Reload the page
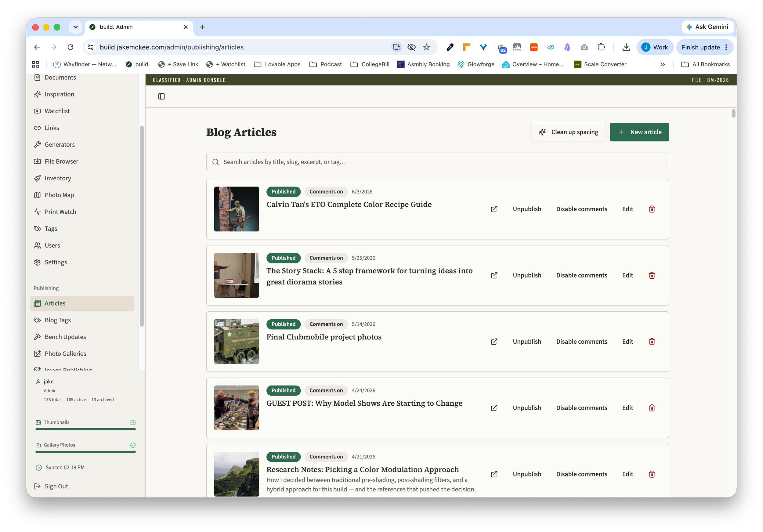 pyautogui.click(x=71, y=47)
